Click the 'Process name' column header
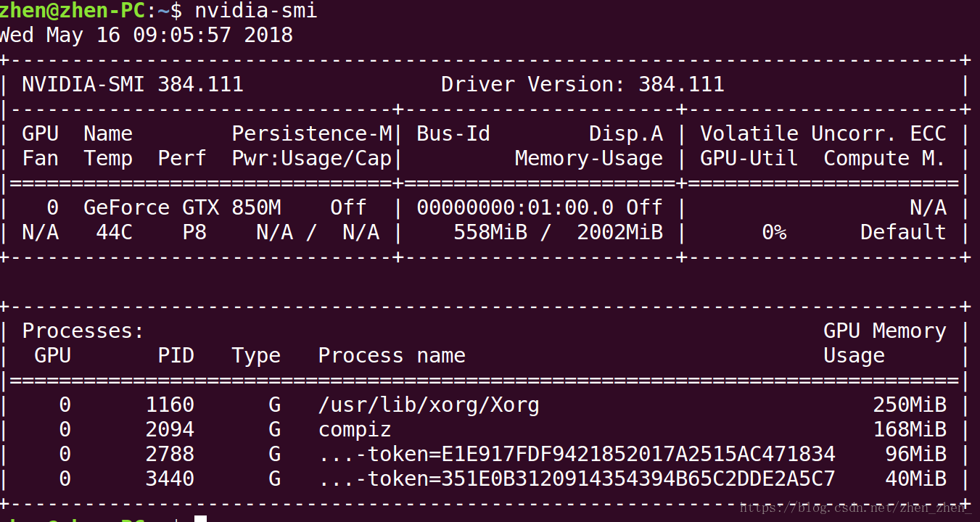The image size is (980, 522). coord(392,355)
